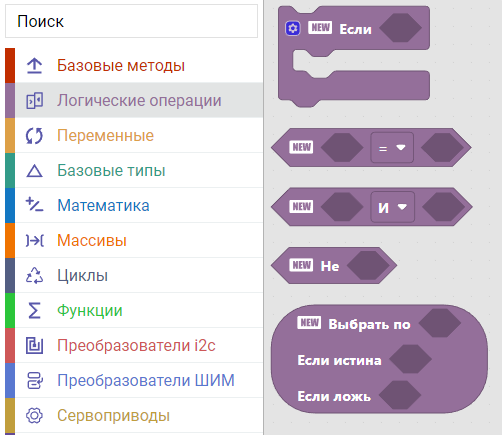
Task: Click the Если истина input slot
Action: click(x=410, y=359)
